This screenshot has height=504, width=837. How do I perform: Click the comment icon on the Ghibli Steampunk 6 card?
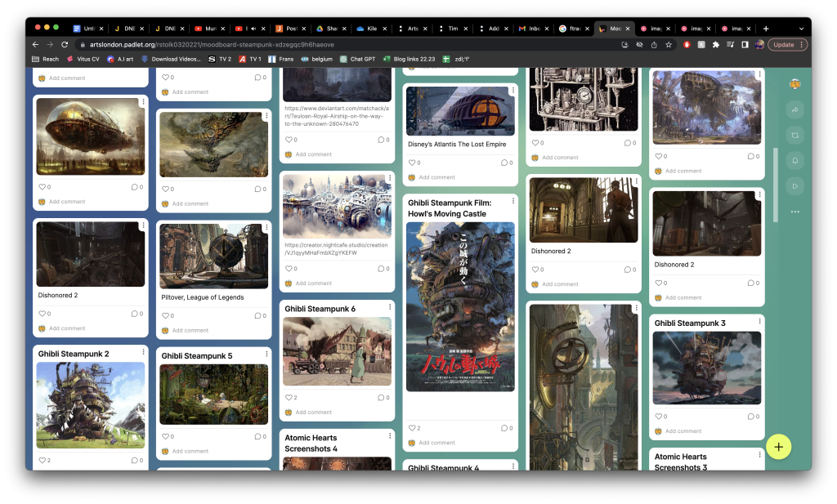click(x=381, y=397)
